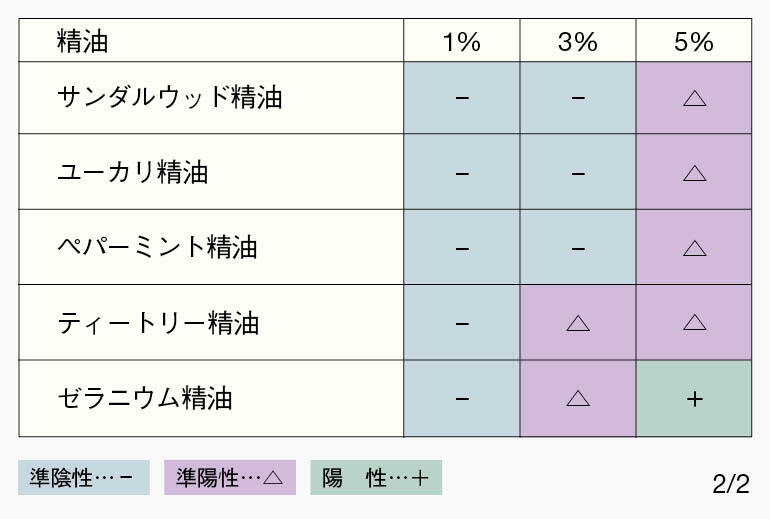Click the triangle in ユーカリ 5% cell
Viewport: 770px width, 519px height.
click(694, 173)
